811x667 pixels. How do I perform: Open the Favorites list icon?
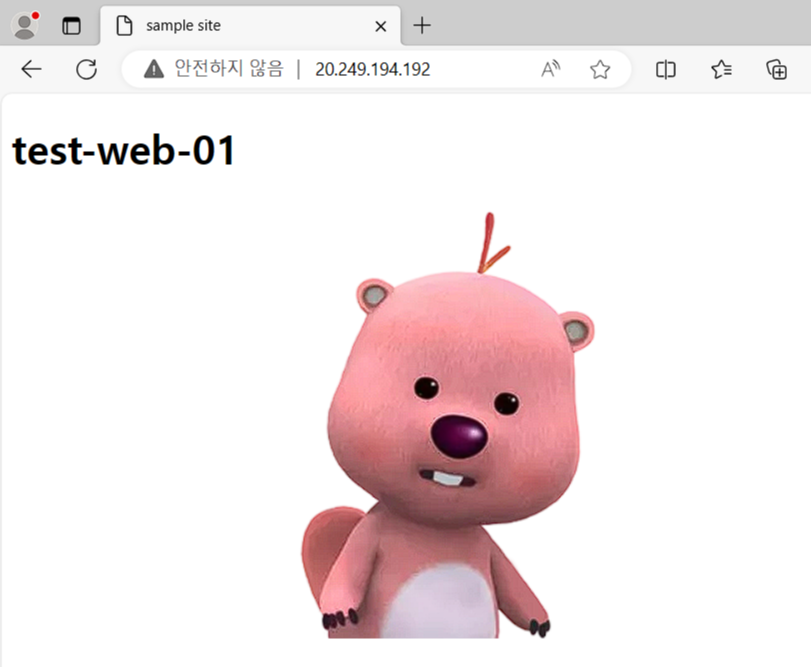pyautogui.click(x=722, y=69)
